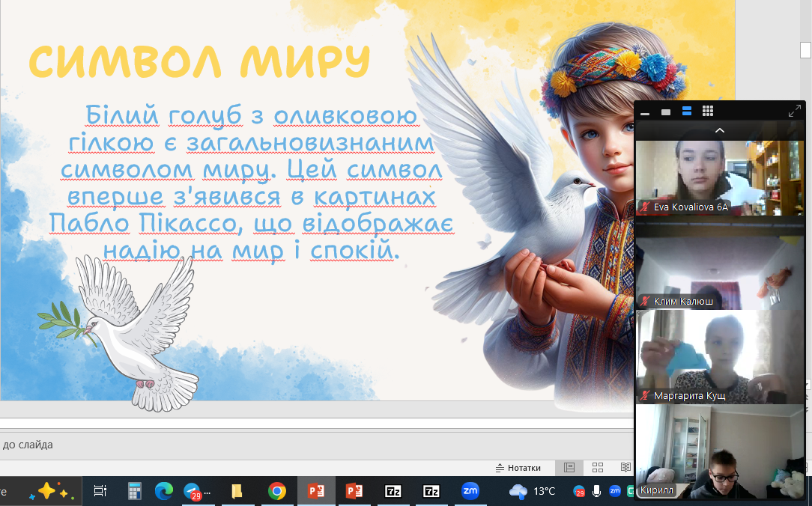Open Google Chrome from the taskbar
This screenshot has width=812, height=506.
pyautogui.click(x=277, y=491)
